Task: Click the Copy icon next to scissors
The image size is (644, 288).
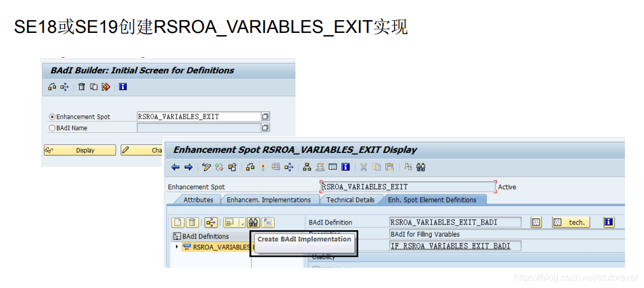Action: 377,167
